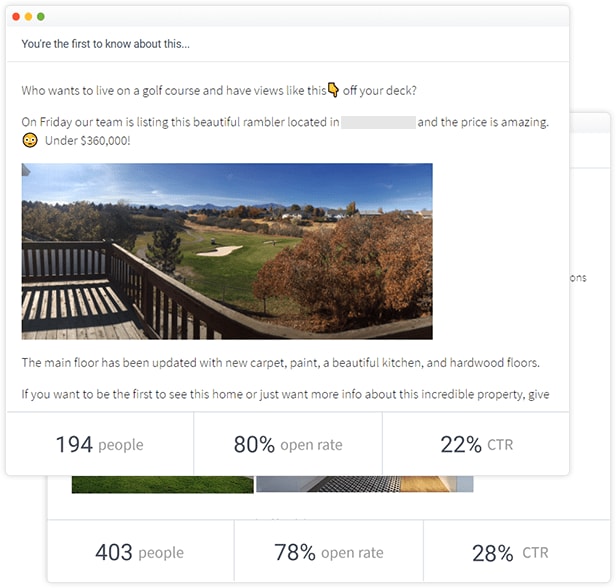Image resolution: width=616 pixels, height=588 pixels.
Task: Click the green maximize window dot
Action: point(41,17)
